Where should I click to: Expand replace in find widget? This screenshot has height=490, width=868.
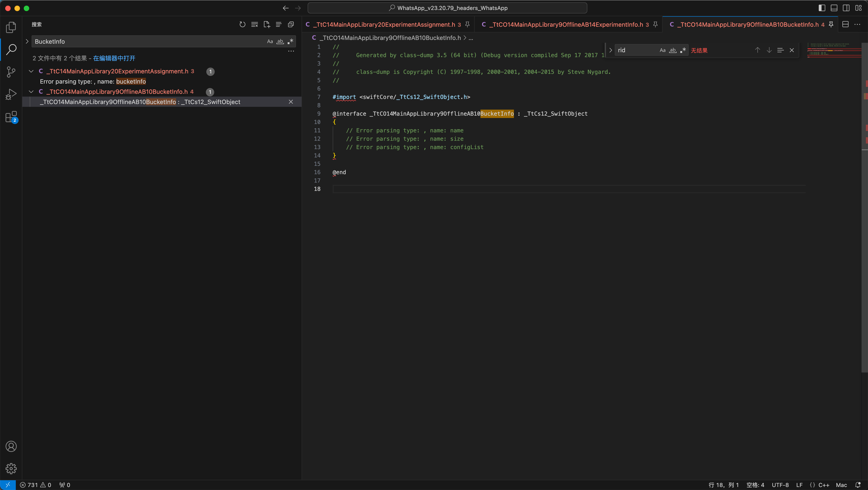coord(610,50)
